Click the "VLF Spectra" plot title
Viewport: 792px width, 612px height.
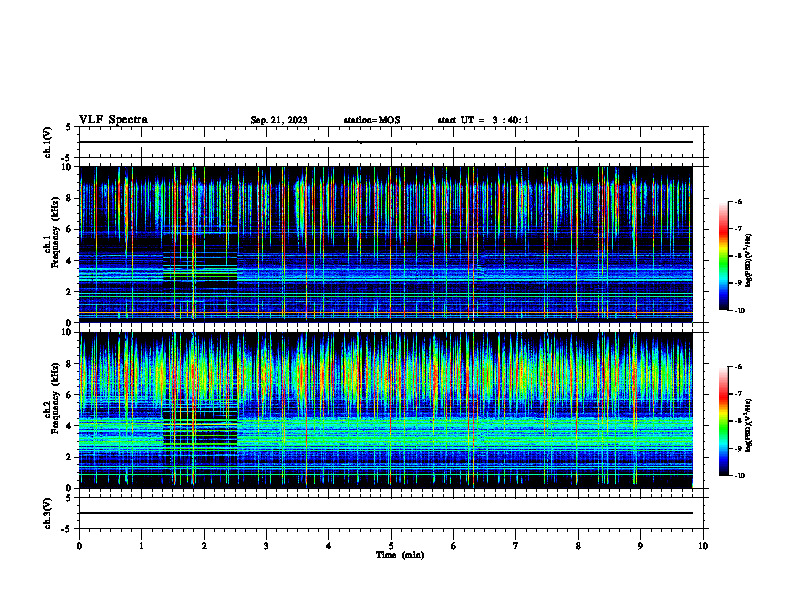[113, 120]
